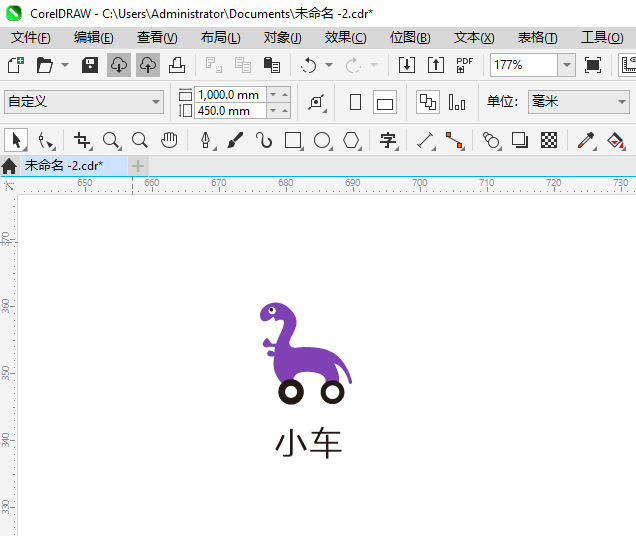
Task: Click the Export icon
Action: pyautogui.click(x=436, y=65)
